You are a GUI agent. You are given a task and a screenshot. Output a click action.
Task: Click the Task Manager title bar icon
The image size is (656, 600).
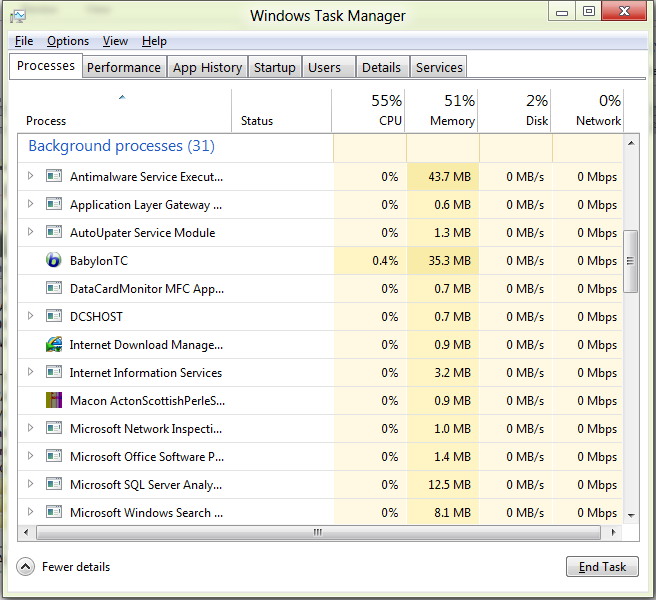[18, 16]
